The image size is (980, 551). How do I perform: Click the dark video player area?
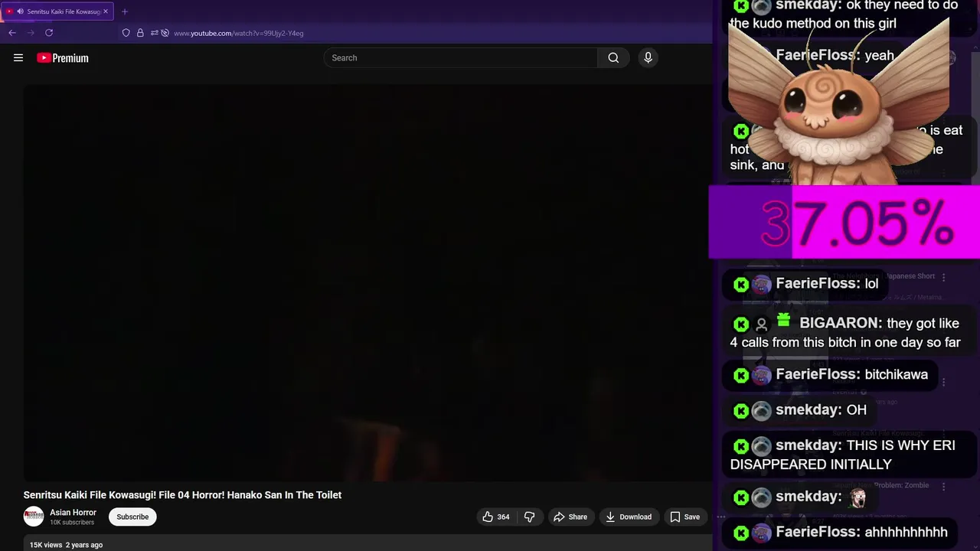tap(367, 282)
